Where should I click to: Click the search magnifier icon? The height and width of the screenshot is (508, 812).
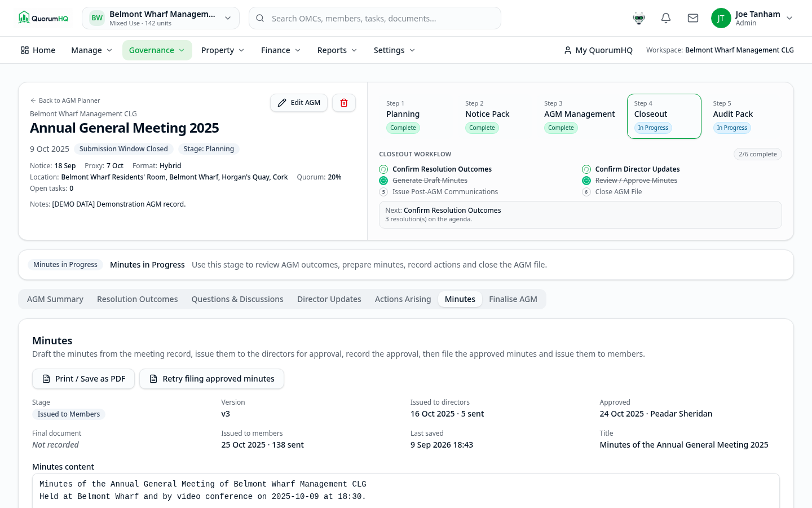point(260,18)
